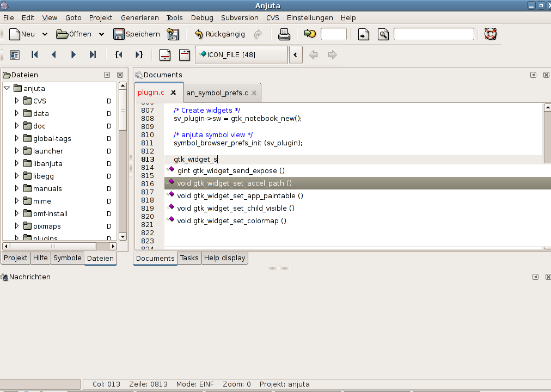Select the launcher folder row
551x392 pixels.
pos(60,151)
